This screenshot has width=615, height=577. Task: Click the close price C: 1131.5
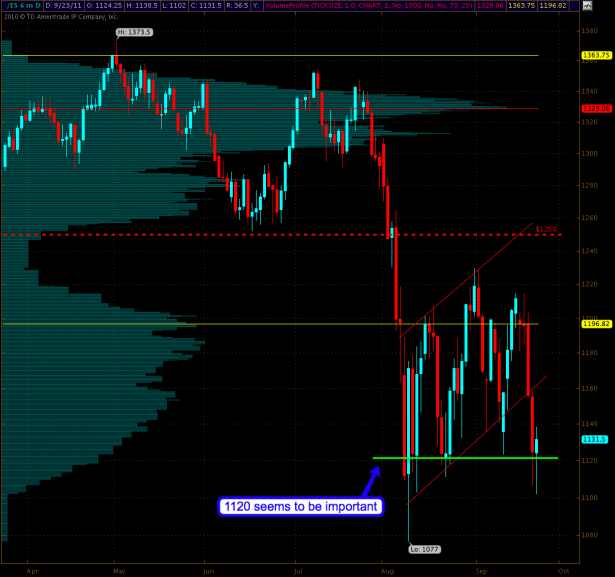(x=206, y=5)
